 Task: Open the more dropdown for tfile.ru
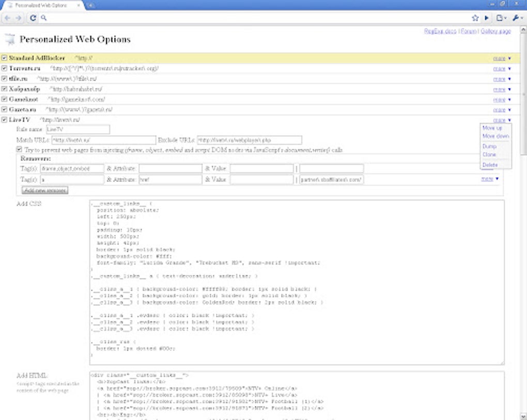pos(499,79)
